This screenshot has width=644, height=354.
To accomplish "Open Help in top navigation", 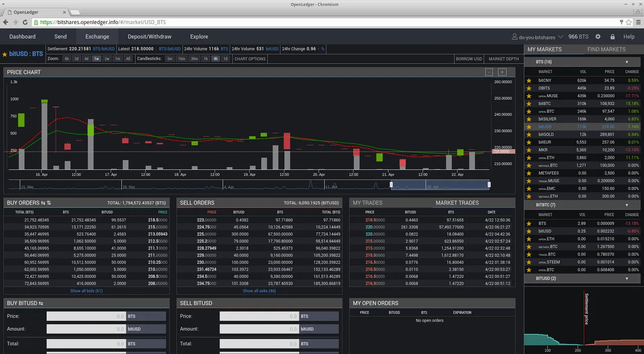I will (x=629, y=37).
